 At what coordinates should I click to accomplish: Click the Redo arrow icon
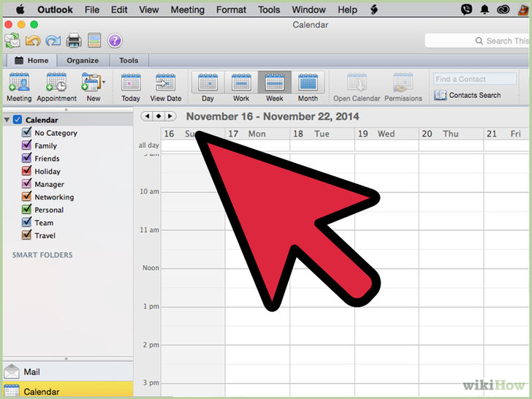coord(53,41)
